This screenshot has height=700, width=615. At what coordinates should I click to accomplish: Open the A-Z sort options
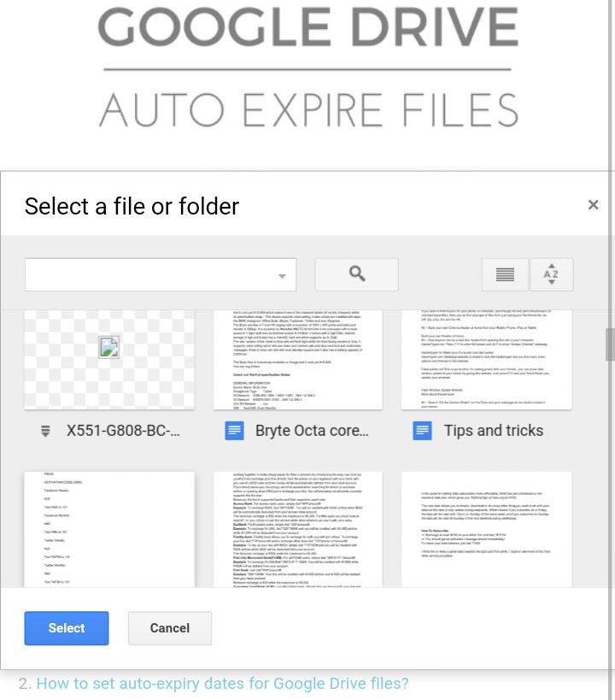[x=551, y=274]
